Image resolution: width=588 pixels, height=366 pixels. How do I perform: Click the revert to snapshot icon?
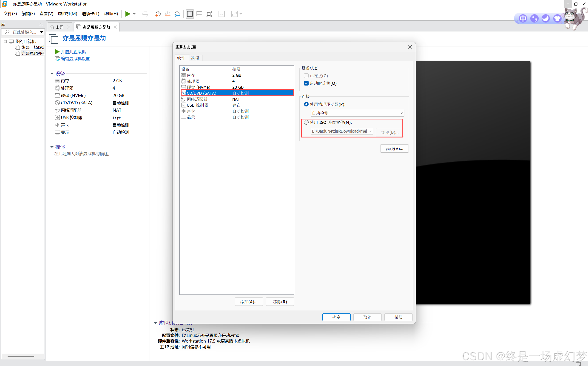point(167,14)
